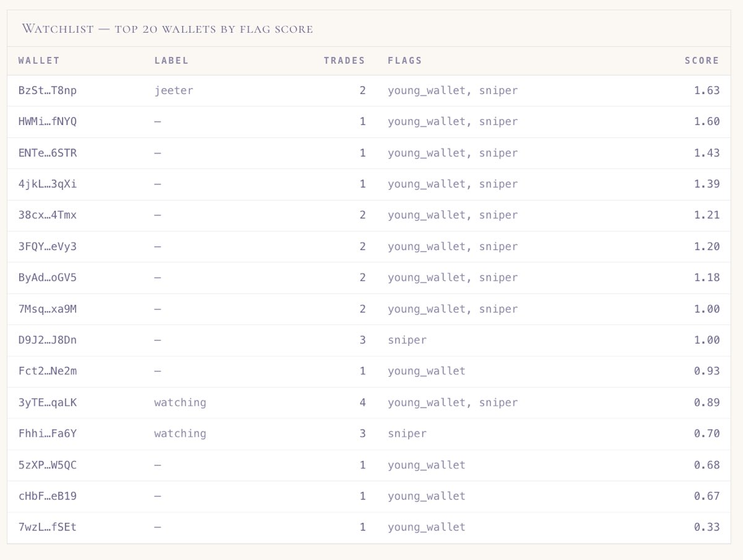This screenshot has width=743, height=560.
Task: Select wallet 3yTE…qaLK
Action: tap(48, 402)
